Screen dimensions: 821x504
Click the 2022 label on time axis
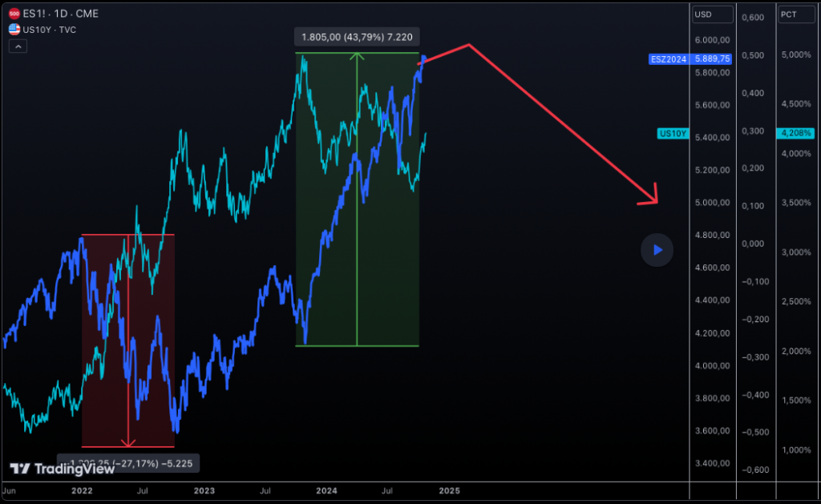click(x=81, y=490)
